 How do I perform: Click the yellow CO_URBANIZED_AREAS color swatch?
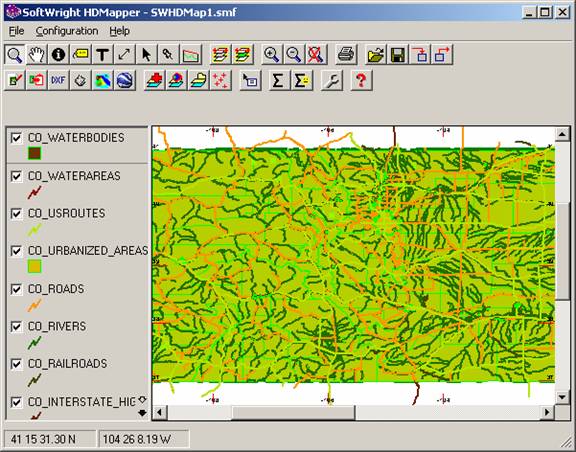[x=35, y=266]
